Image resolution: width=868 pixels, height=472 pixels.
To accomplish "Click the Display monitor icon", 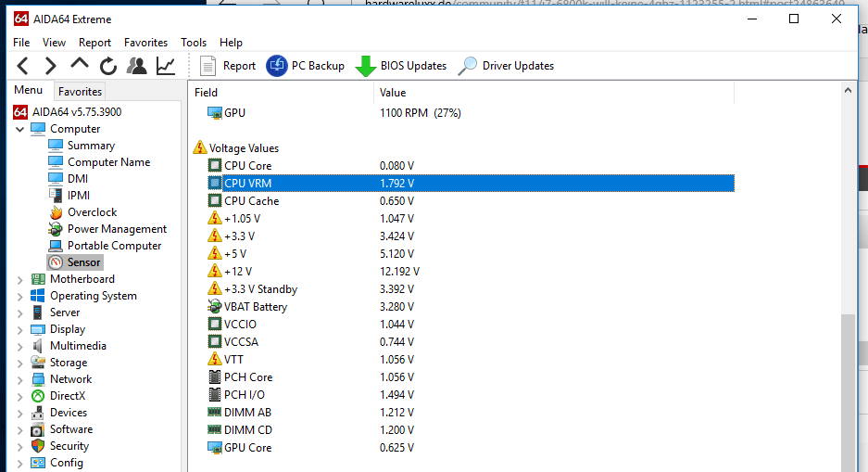I will 38,329.
